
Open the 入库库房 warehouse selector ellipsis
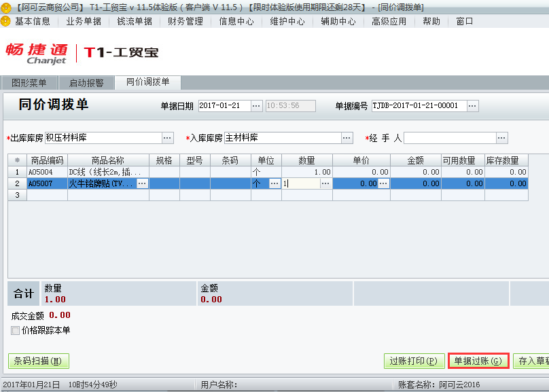click(347, 138)
